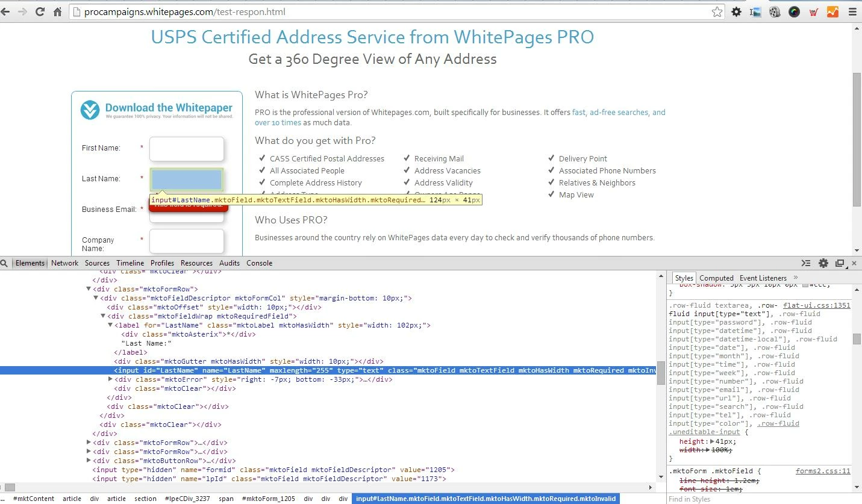Collapse the mktoFieldWrap mktoRequiredField div

pyautogui.click(x=102, y=316)
